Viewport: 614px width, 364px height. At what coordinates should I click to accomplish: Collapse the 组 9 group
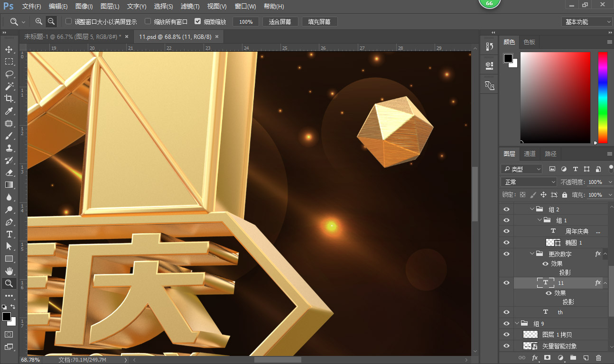pyautogui.click(x=517, y=323)
